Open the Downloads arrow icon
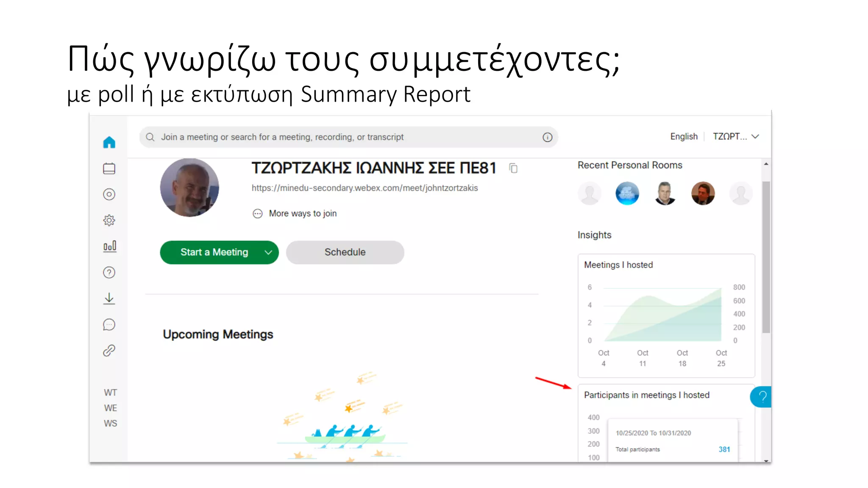Image resolution: width=868 pixels, height=488 pixels. click(109, 299)
